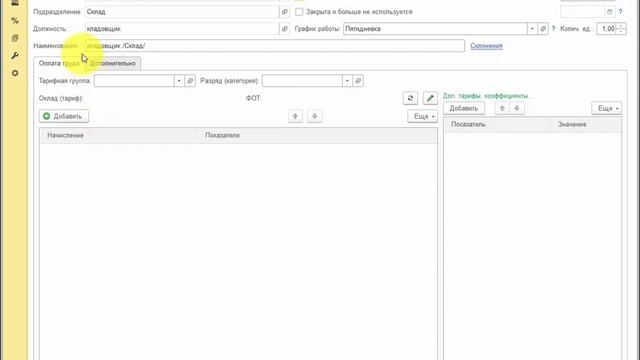Click the refresh ФОТ recalculation icon
The image size is (640, 360).
point(410,98)
